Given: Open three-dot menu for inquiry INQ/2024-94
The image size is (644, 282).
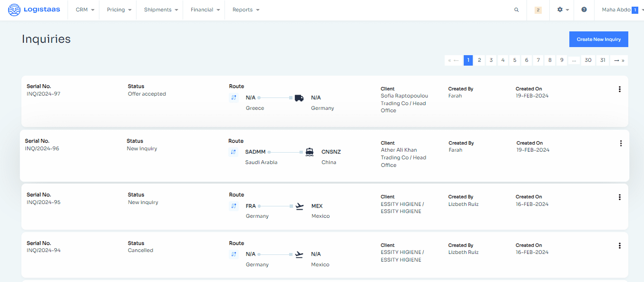Looking at the screenshot, I should point(619,246).
